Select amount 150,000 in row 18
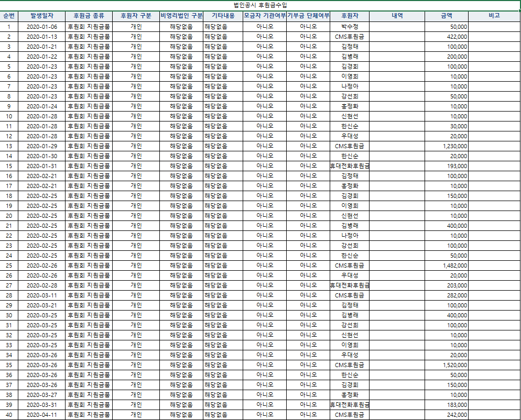 pos(447,196)
